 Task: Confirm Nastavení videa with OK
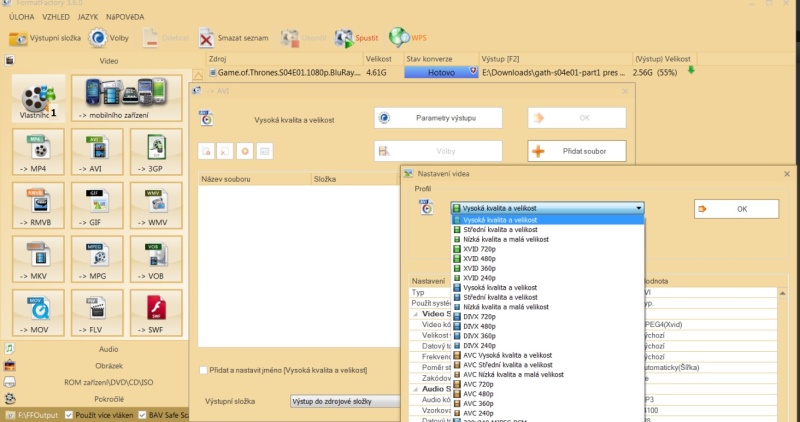click(736, 209)
